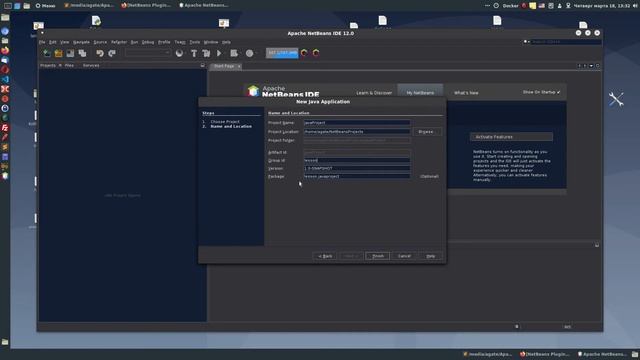Select the Start Page tab

224,66
